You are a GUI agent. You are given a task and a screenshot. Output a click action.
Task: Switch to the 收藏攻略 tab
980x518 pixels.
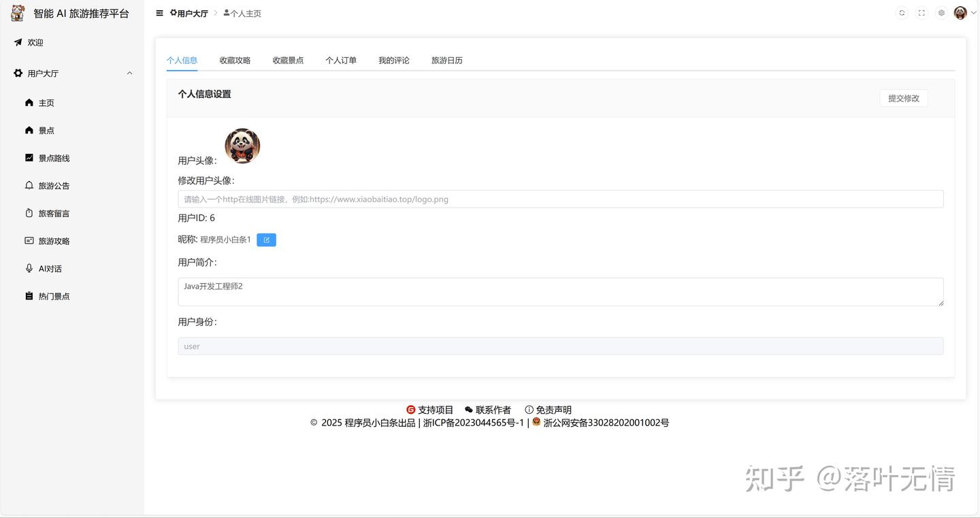coord(235,60)
